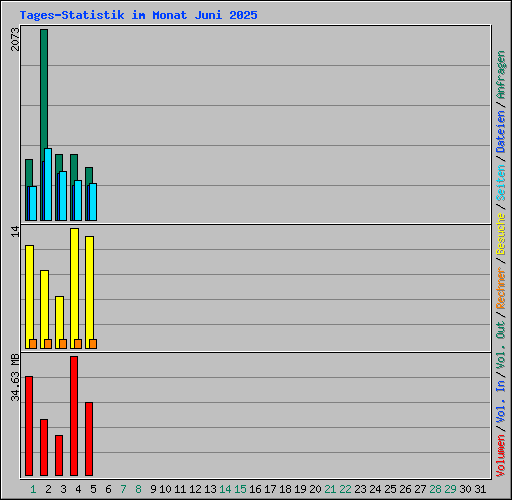The width and height of the screenshot is (512, 500).
Task: Select green weekend day '28' on the x-axis
Action: pyautogui.click(x=435, y=489)
